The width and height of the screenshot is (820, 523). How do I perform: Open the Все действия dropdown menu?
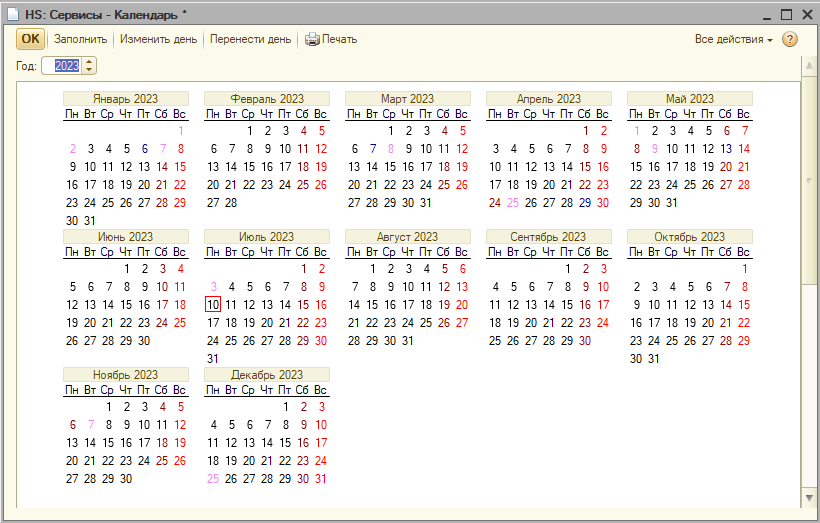[734, 39]
